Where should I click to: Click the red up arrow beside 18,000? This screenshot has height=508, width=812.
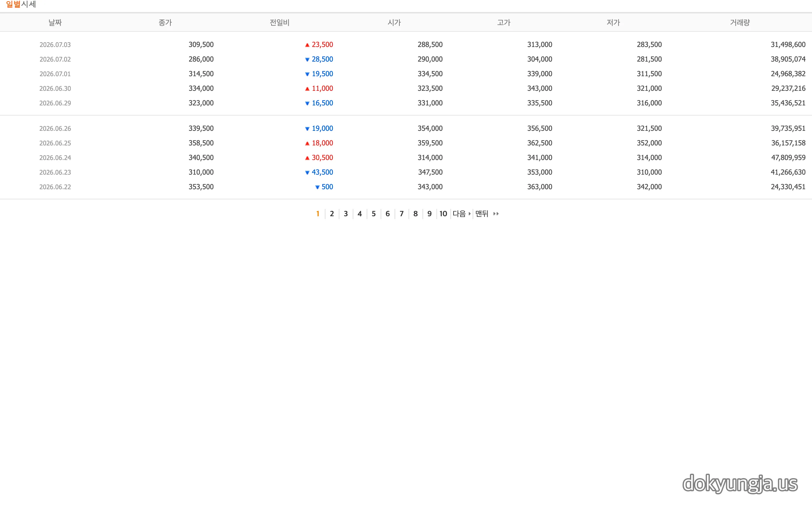pyautogui.click(x=307, y=144)
